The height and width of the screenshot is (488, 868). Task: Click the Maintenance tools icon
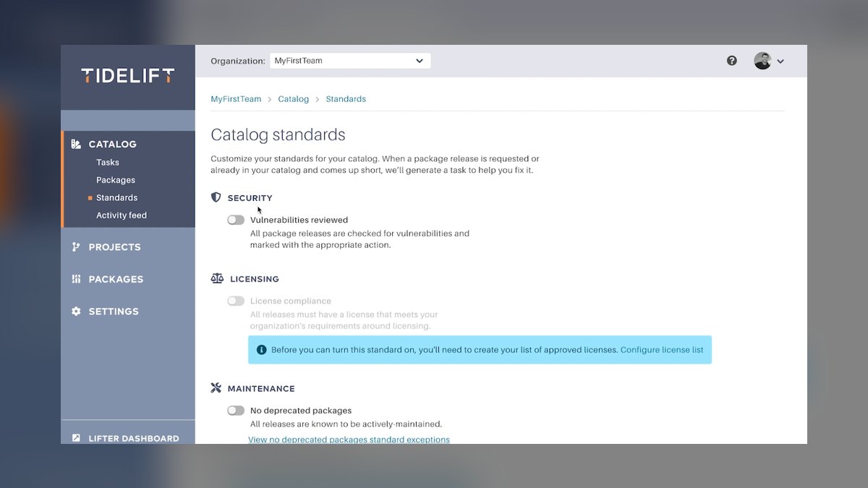coord(216,388)
